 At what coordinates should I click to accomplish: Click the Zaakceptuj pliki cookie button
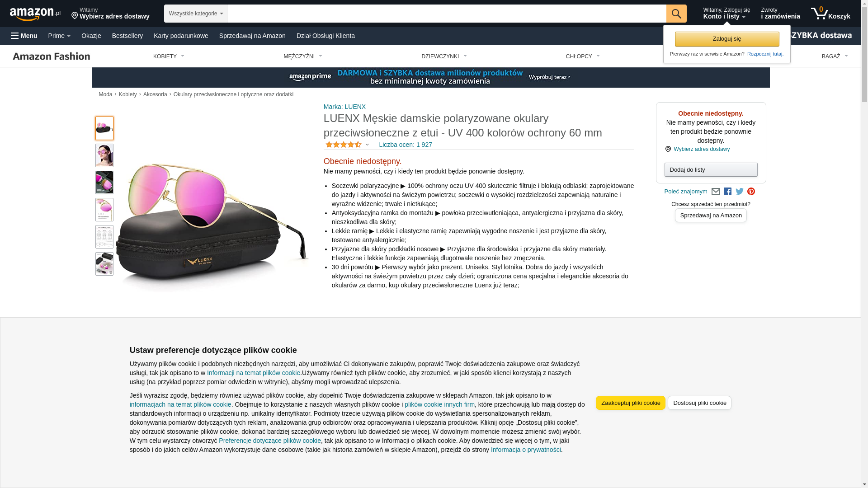click(630, 403)
